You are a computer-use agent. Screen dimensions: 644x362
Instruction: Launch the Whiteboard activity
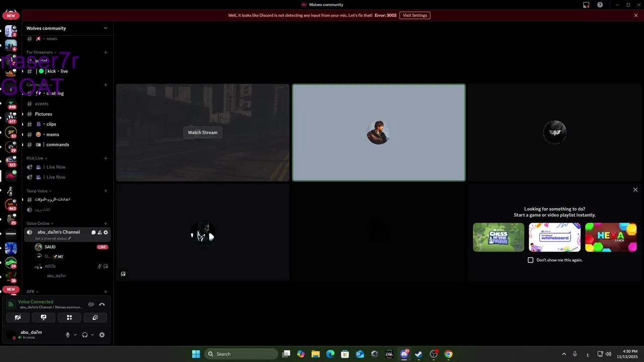click(554, 237)
